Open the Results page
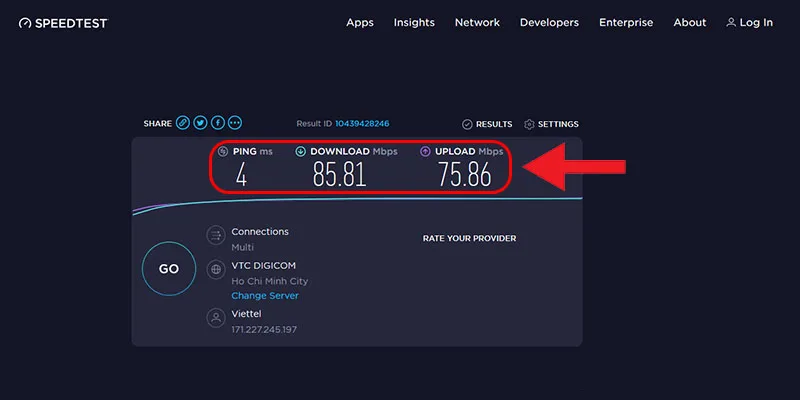Screen dimensions: 800x400 (x=487, y=124)
